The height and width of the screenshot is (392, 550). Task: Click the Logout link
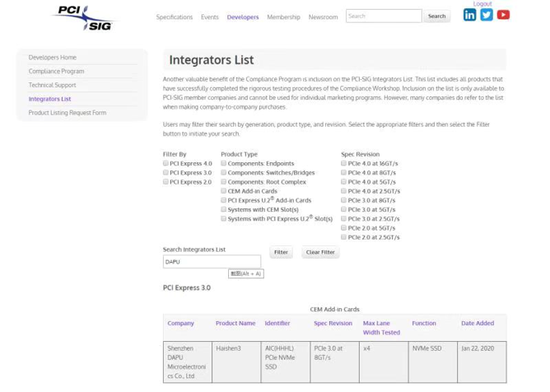(482, 4)
